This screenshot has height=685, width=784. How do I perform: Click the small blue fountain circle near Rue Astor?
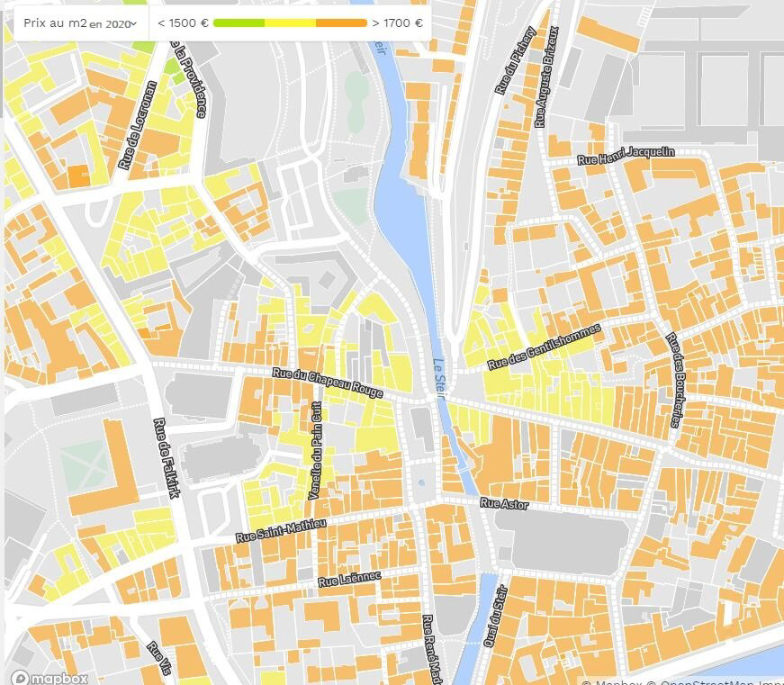point(422,483)
